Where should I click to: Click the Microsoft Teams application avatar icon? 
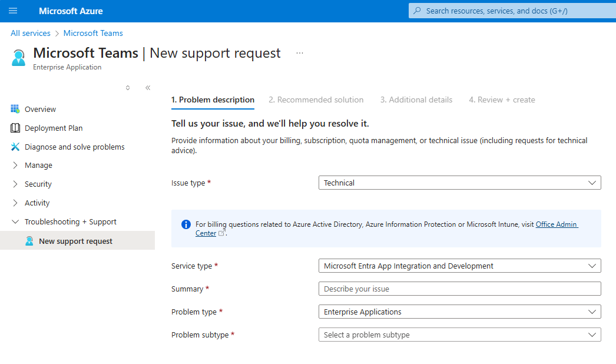[18, 58]
